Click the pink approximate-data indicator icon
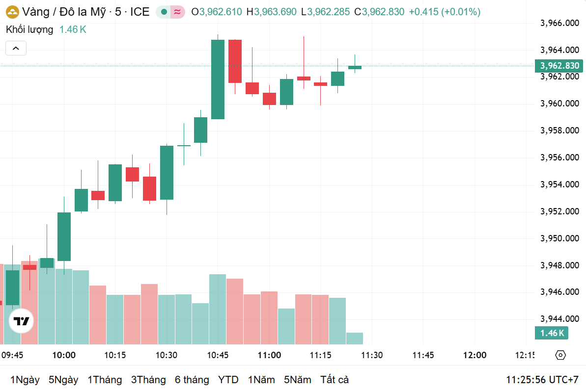The width and height of the screenshot is (586, 392). pos(177,12)
